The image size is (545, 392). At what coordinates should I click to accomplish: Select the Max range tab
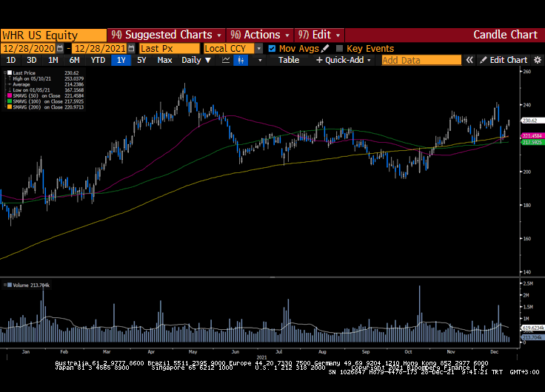pos(164,60)
